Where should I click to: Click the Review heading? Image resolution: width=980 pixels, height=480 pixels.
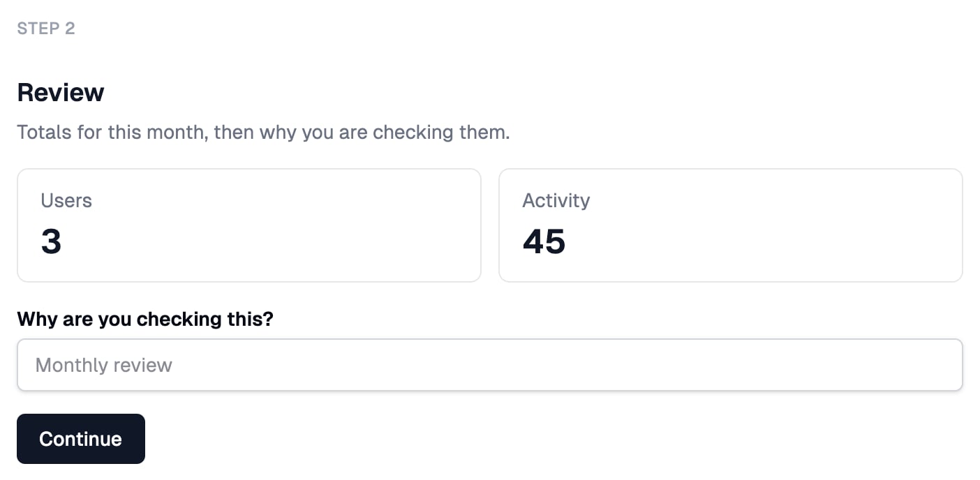[x=61, y=92]
